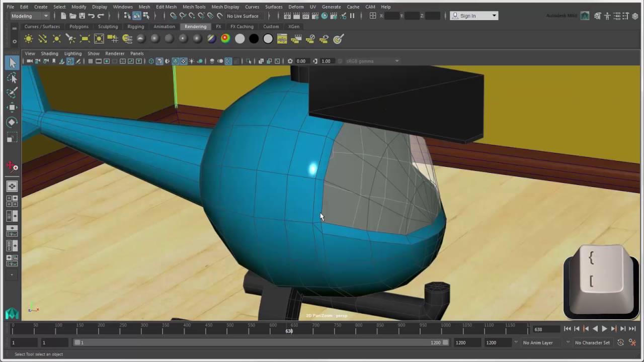Image resolution: width=644 pixels, height=362 pixels.
Task: Create an Area Light from the shelf
Action: point(85,39)
